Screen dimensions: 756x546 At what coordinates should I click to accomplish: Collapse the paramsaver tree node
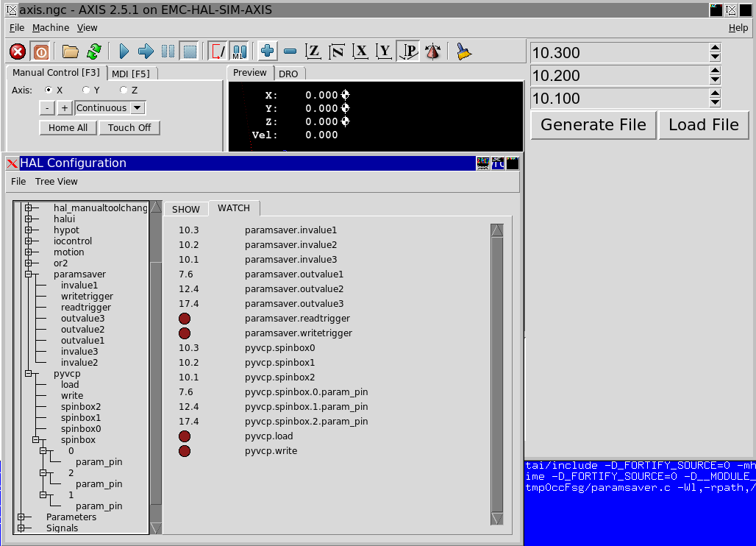click(x=29, y=274)
